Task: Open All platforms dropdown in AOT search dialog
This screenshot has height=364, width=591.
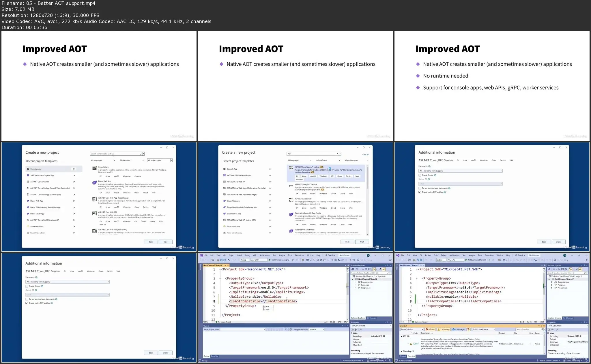Action: pyautogui.click(x=328, y=160)
